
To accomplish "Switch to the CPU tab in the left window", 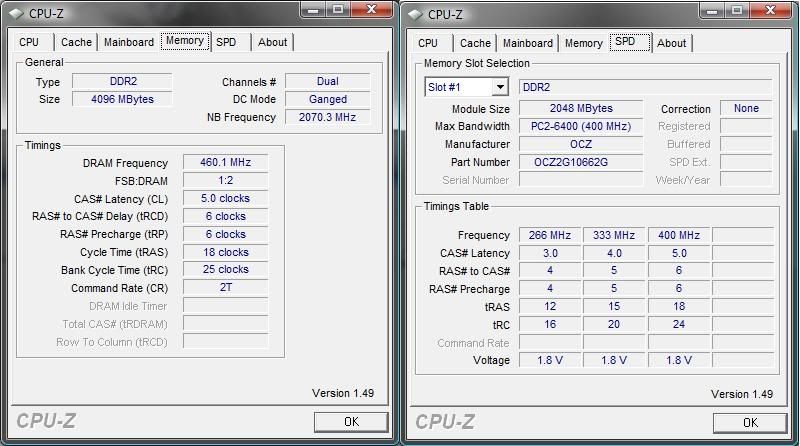I will click(x=29, y=42).
